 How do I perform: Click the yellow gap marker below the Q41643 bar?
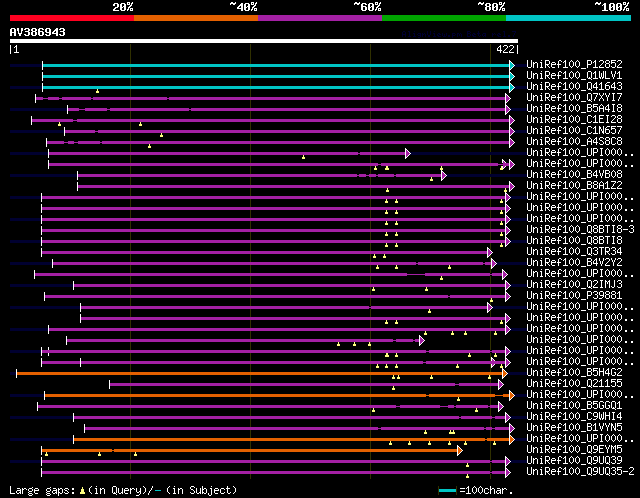click(97, 91)
